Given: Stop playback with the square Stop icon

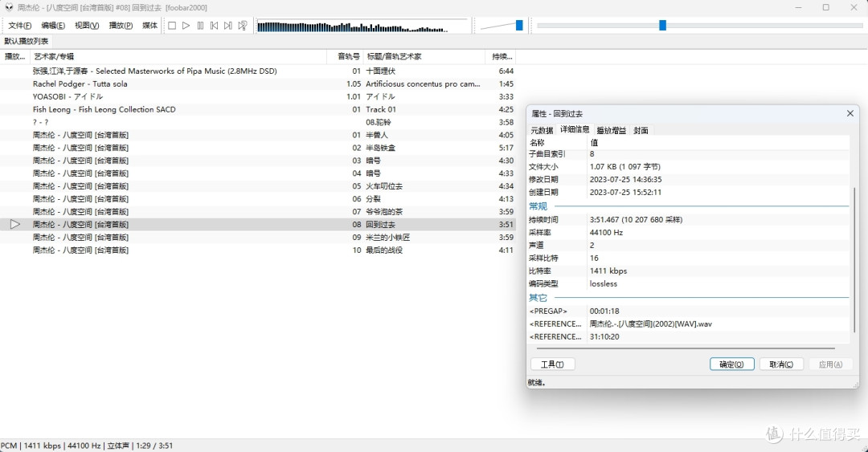Looking at the screenshot, I should [172, 26].
